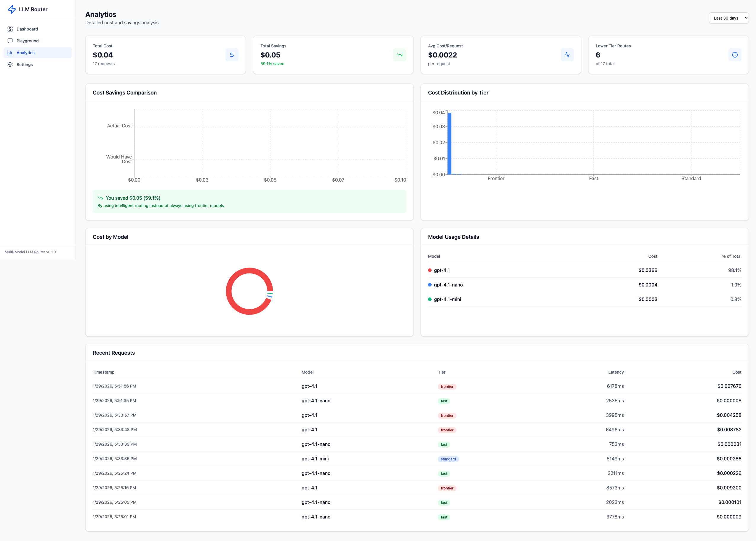Click the 'Timestamp' column header
Screen dimensions: 756x541
(104, 372)
